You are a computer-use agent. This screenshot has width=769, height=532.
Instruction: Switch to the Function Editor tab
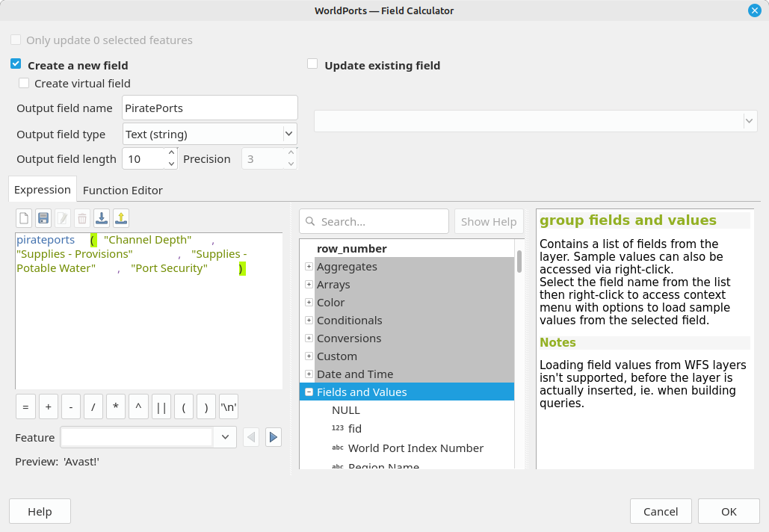coord(123,190)
